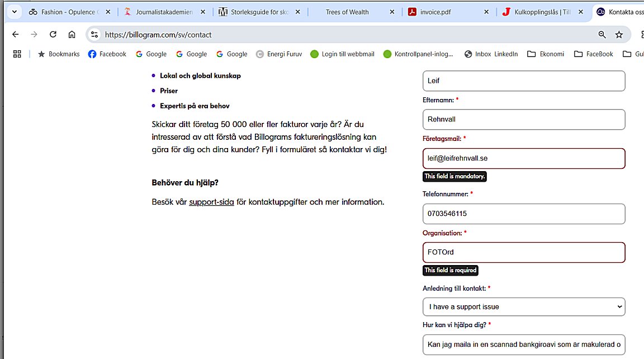Edit the Företagsmail email field
This screenshot has height=359, width=644.
coord(524,159)
